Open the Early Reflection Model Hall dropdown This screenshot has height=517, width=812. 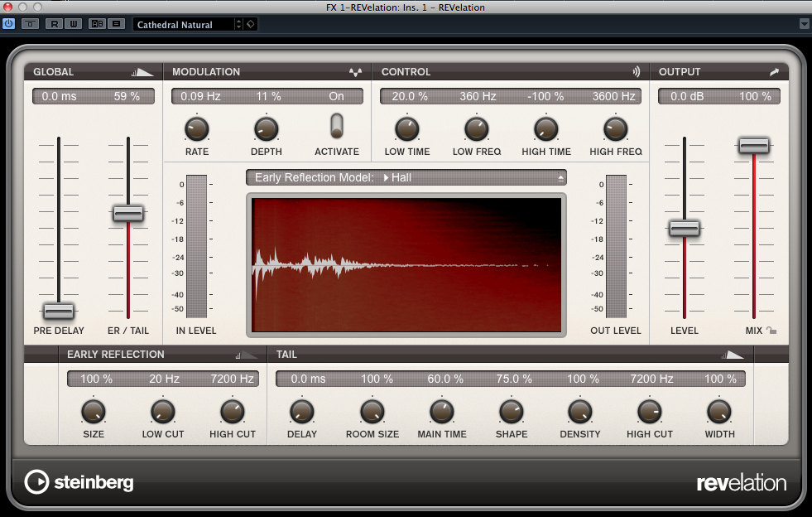tap(406, 177)
